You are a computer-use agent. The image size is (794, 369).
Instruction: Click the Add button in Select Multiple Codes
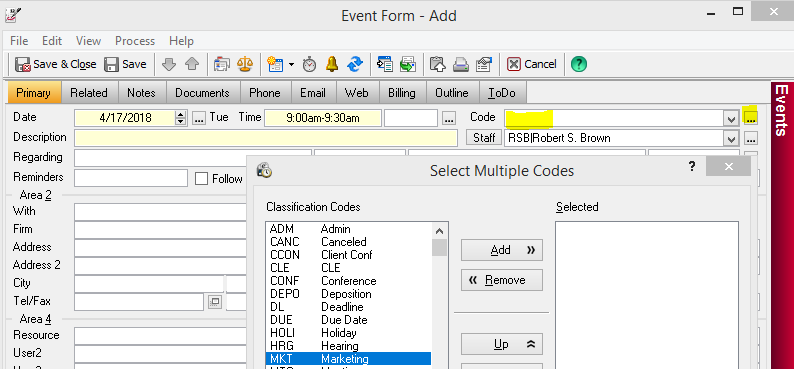pyautogui.click(x=502, y=250)
